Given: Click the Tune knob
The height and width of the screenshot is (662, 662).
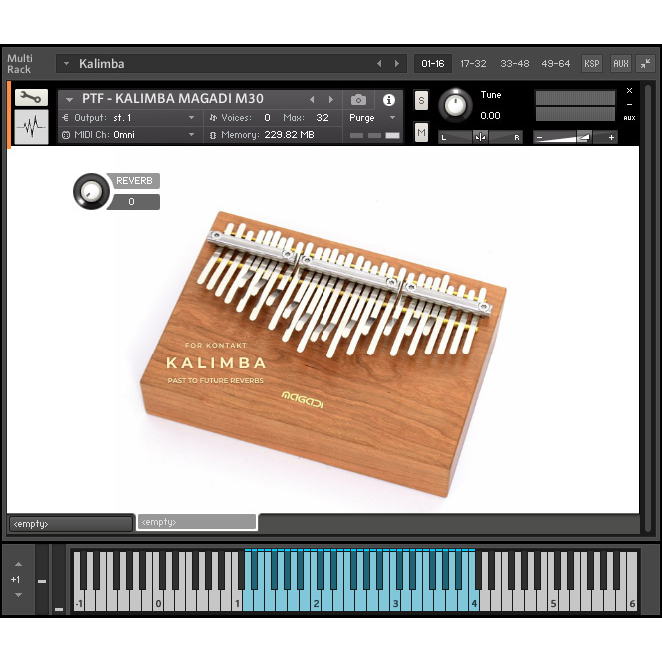Looking at the screenshot, I should pos(455,105).
